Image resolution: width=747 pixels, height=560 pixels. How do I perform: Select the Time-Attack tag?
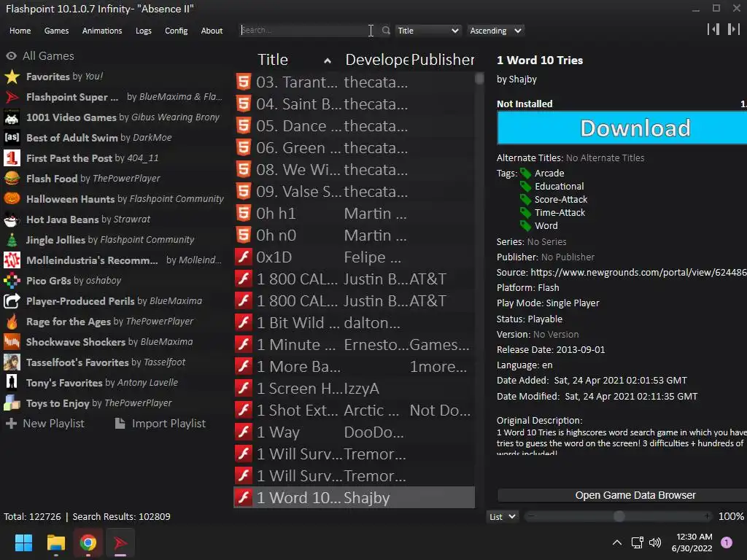pos(560,212)
